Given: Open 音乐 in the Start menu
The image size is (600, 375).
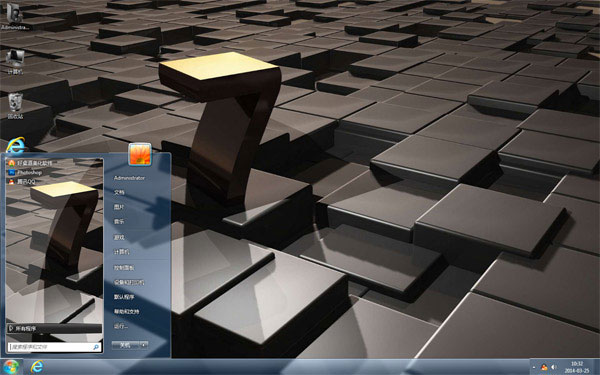Looking at the screenshot, I should coord(119,222).
